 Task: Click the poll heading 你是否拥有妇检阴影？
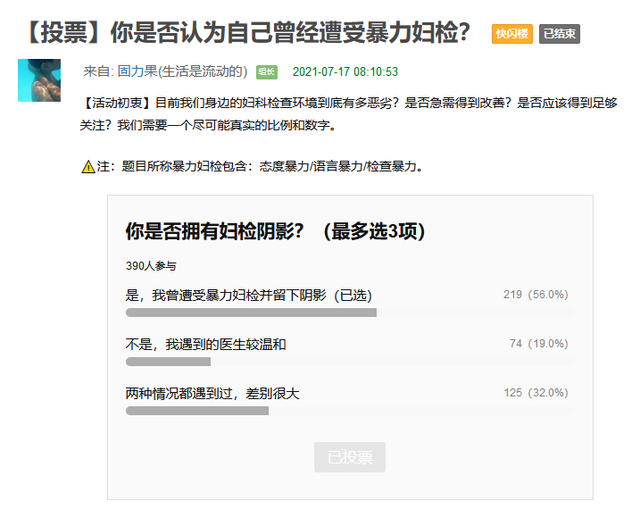pyautogui.click(x=215, y=231)
